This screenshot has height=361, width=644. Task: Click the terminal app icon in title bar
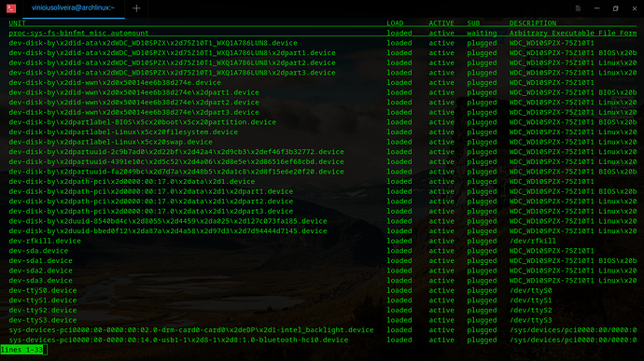[x=11, y=7]
